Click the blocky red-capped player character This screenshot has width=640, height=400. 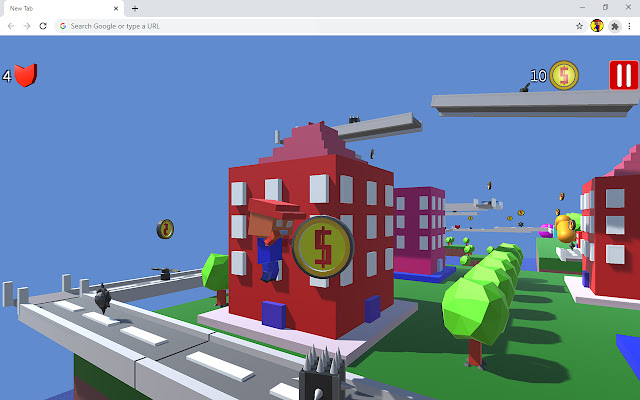pos(272,239)
